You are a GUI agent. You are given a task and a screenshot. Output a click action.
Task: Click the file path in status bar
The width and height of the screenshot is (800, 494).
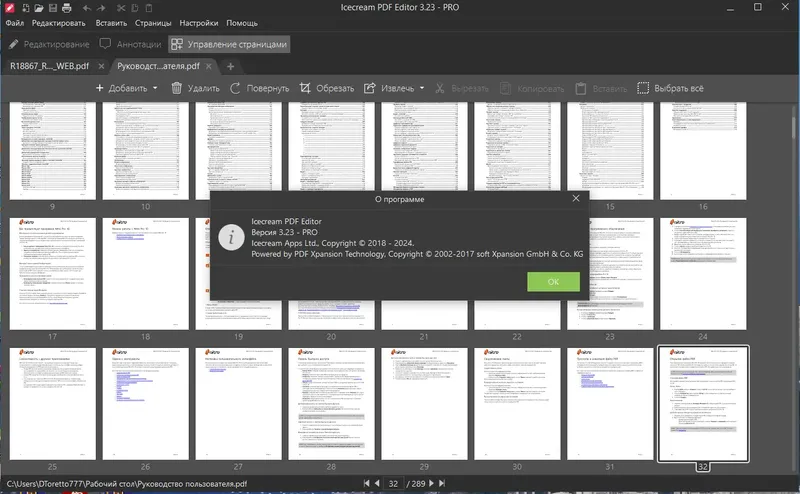point(127,483)
